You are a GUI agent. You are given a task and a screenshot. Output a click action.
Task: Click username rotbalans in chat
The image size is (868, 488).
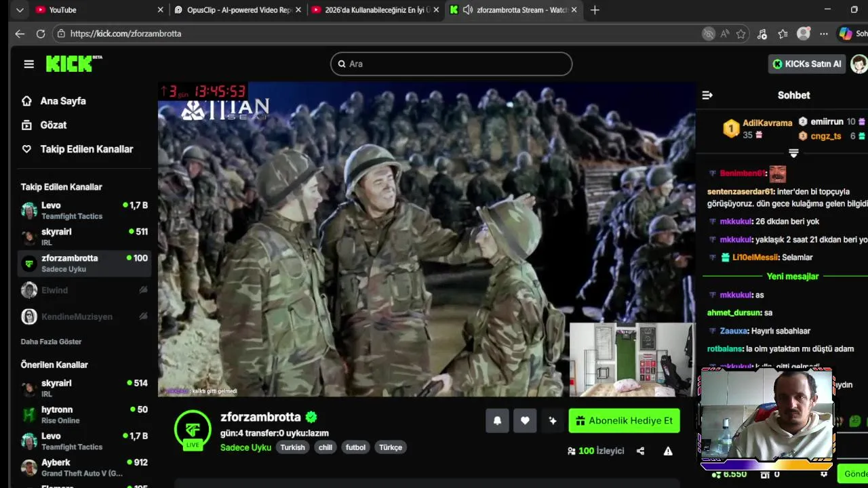click(x=724, y=349)
